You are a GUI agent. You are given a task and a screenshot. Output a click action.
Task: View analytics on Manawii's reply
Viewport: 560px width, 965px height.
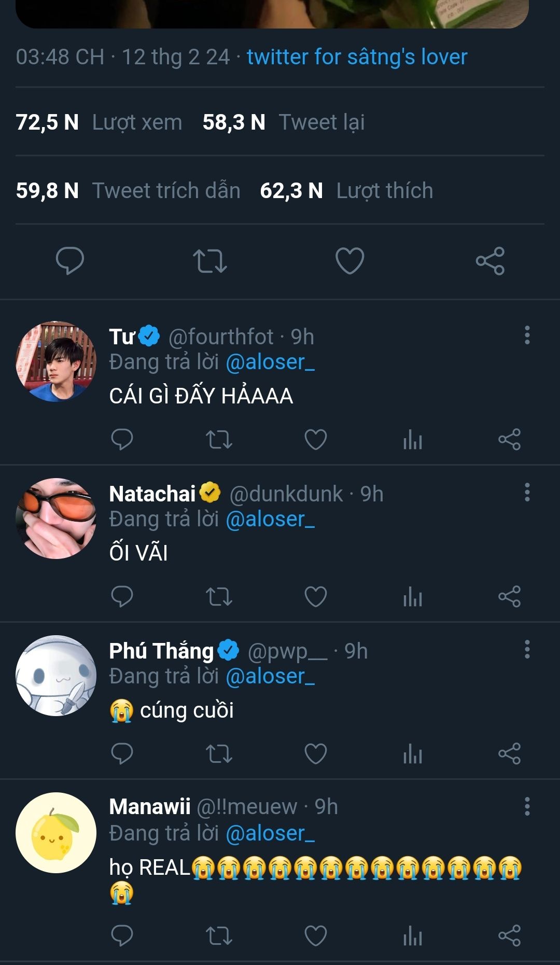413,936
